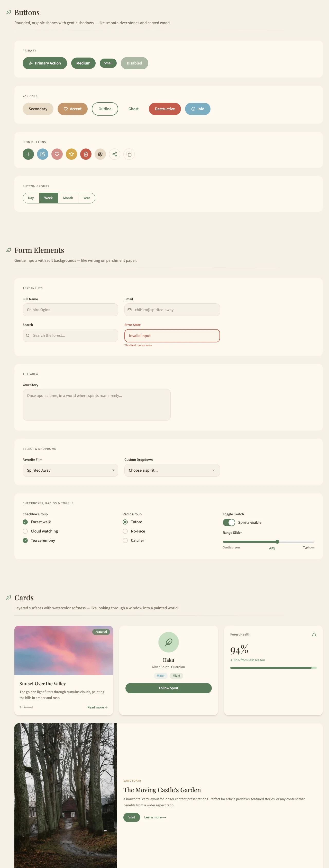Image resolution: width=329 pixels, height=868 pixels.
Task: Click the pink heart icon button
Action: click(x=57, y=154)
